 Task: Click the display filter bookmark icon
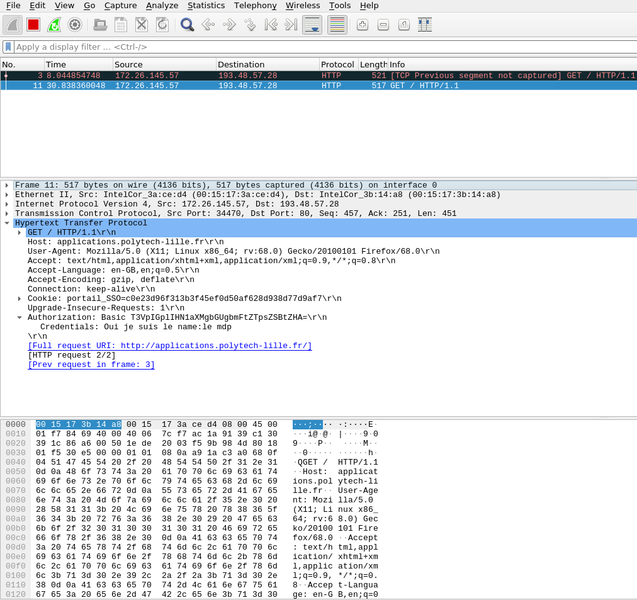coord(8,47)
